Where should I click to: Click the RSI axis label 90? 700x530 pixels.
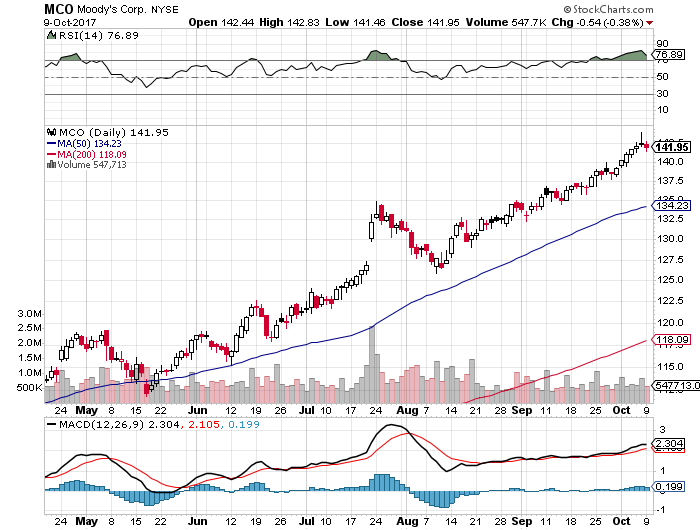(662, 44)
